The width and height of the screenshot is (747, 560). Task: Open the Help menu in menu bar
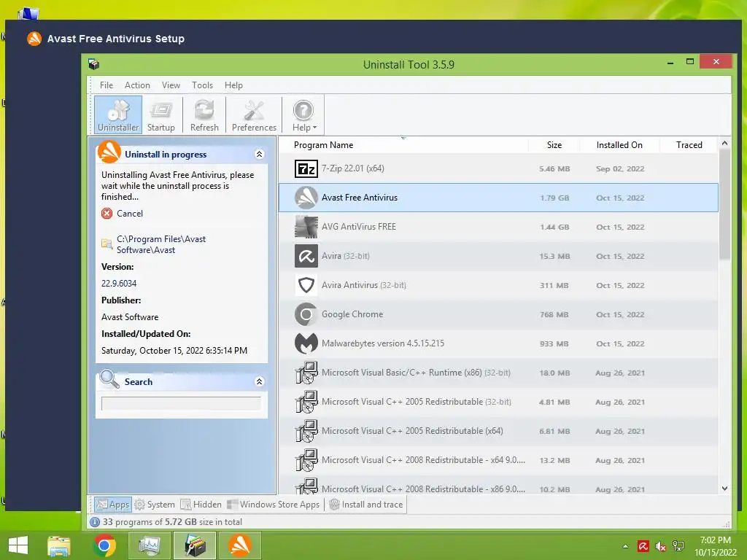[233, 85]
